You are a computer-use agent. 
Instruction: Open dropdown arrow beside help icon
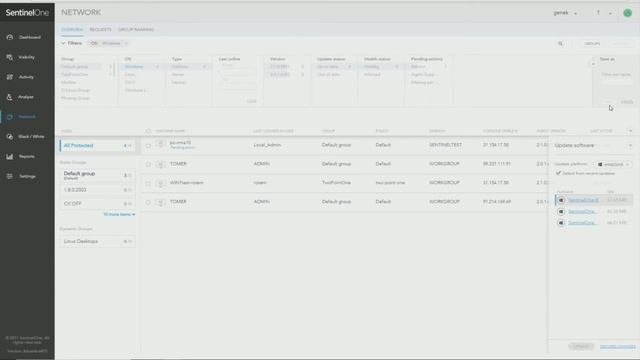[x=610, y=13]
